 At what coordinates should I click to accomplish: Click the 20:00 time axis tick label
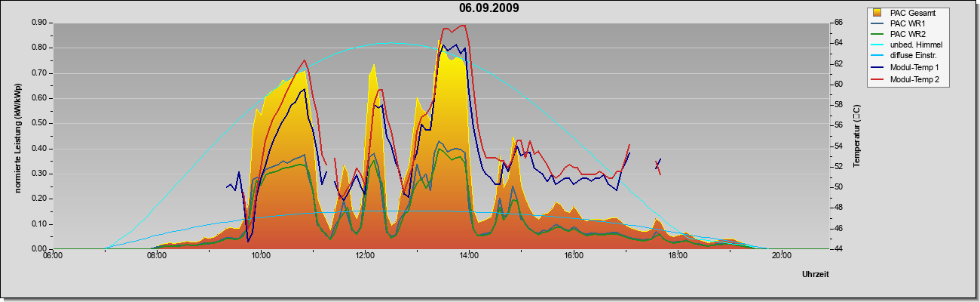click(x=782, y=255)
